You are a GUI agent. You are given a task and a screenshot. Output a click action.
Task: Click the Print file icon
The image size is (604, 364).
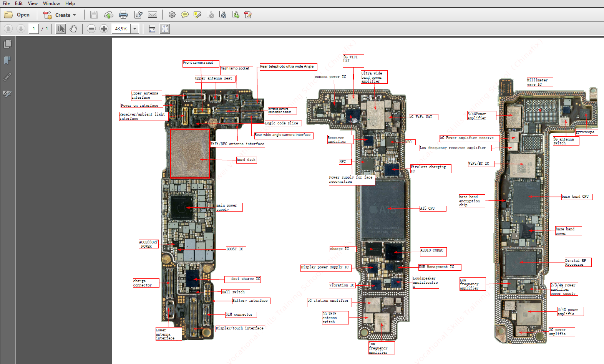click(x=123, y=15)
